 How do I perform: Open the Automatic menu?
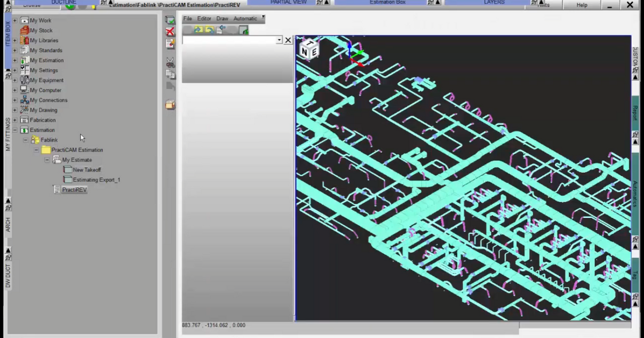[x=245, y=18]
